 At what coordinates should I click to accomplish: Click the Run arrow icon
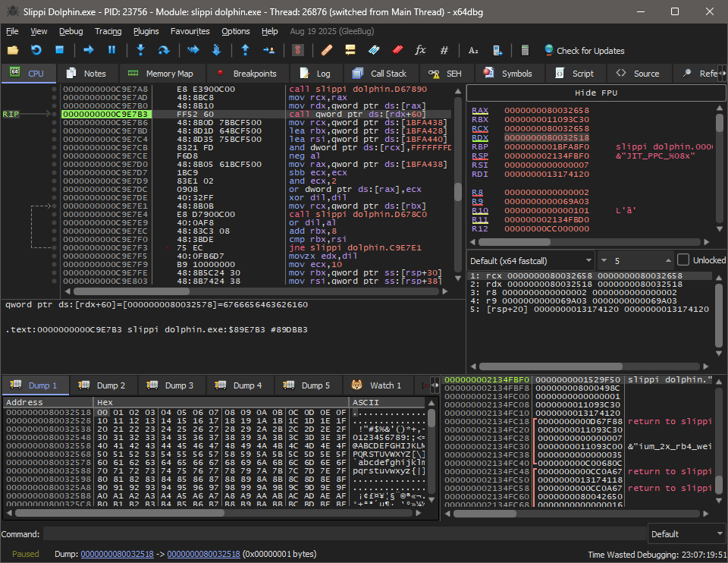click(x=89, y=50)
